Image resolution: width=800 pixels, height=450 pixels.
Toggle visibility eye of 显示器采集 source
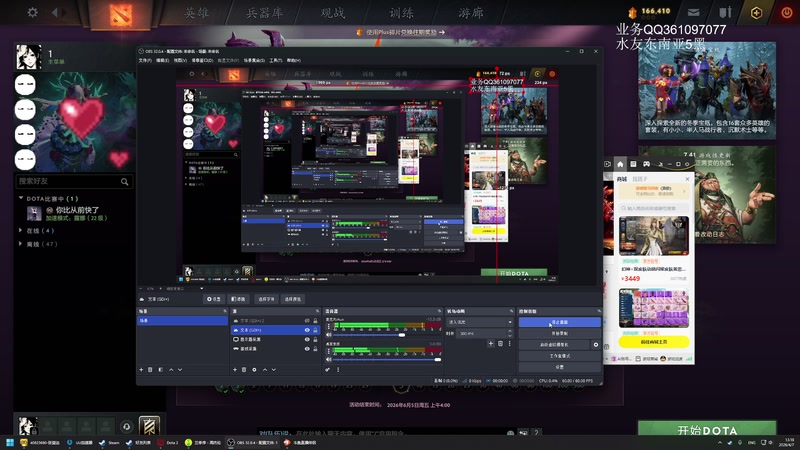307,339
